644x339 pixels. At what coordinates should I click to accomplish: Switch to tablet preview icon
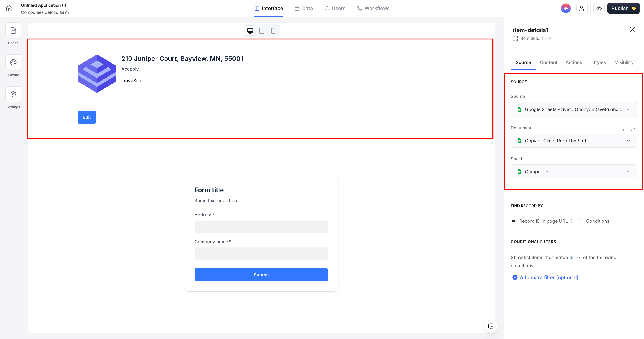click(262, 30)
